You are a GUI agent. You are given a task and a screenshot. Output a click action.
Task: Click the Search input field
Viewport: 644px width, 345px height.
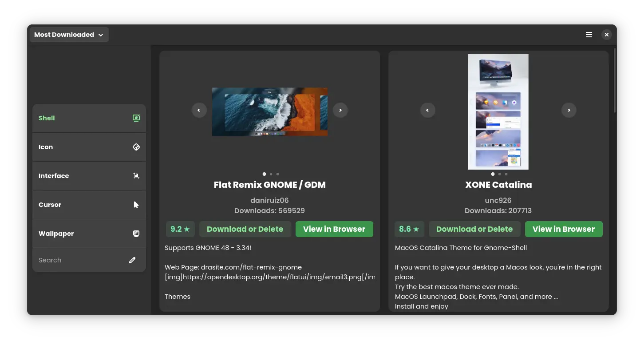coord(89,260)
